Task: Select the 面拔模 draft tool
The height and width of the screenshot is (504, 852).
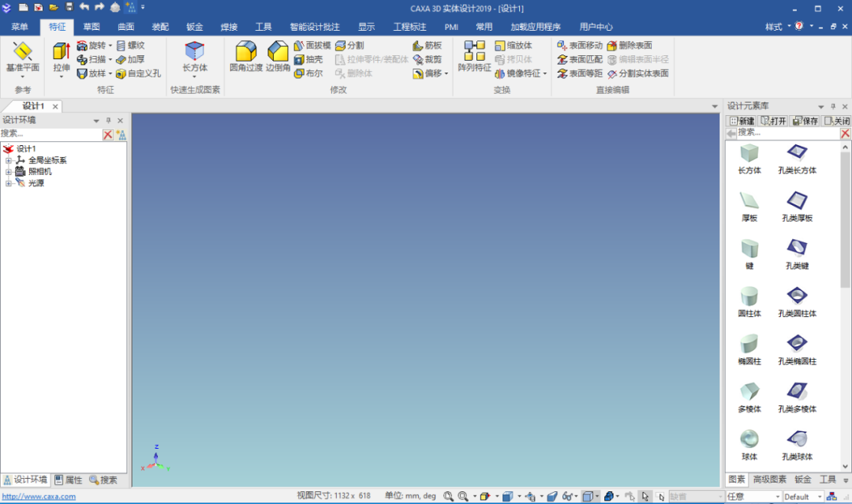Action: [x=312, y=45]
